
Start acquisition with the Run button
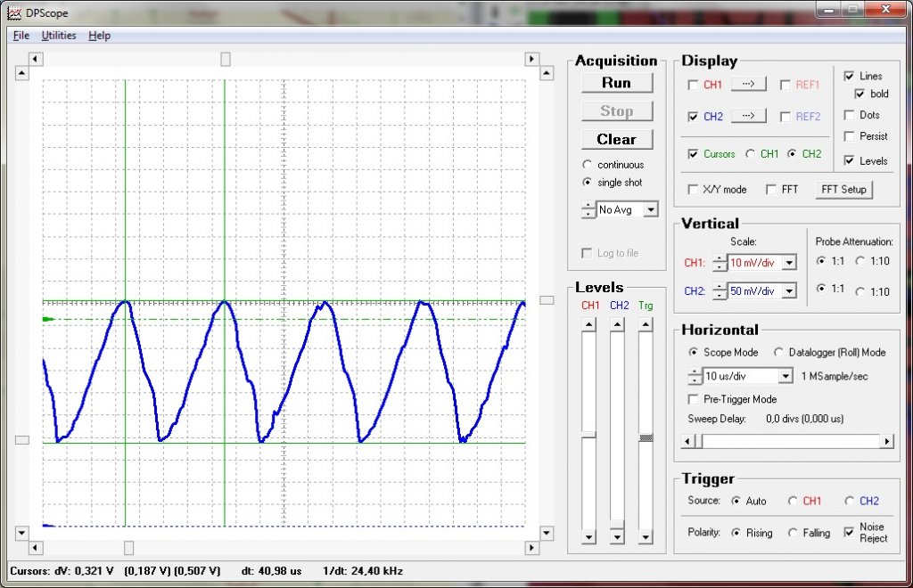click(617, 83)
